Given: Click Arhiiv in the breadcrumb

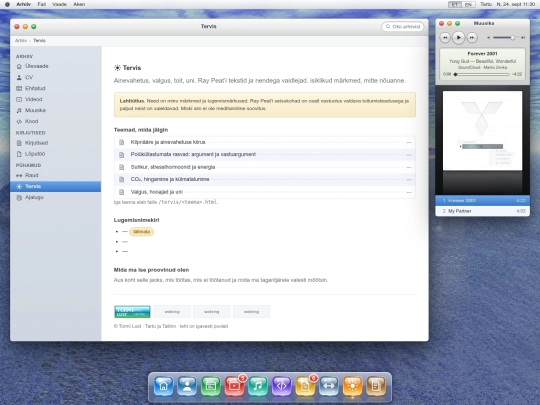Looking at the screenshot, I should 21,41.
